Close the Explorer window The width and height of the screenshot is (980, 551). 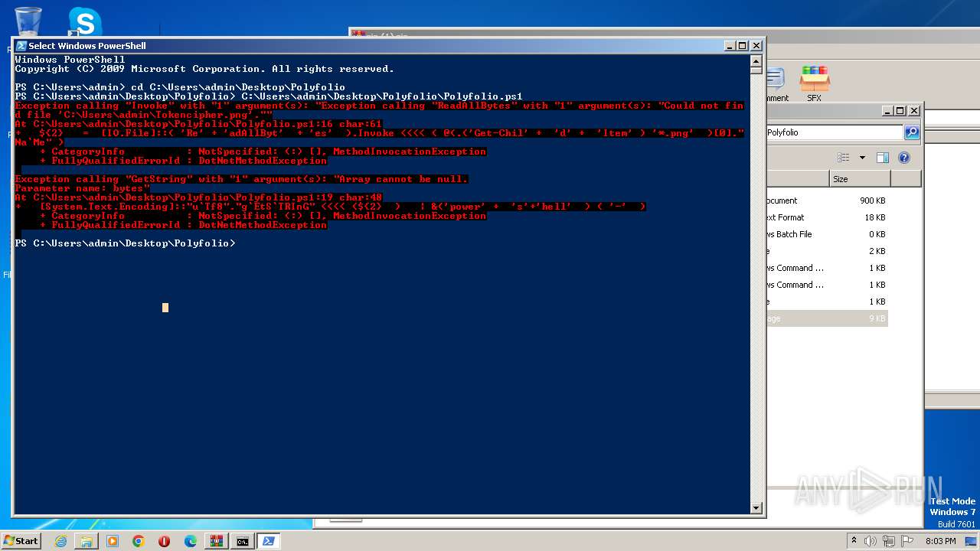pyautogui.click(x=913, y=111)
